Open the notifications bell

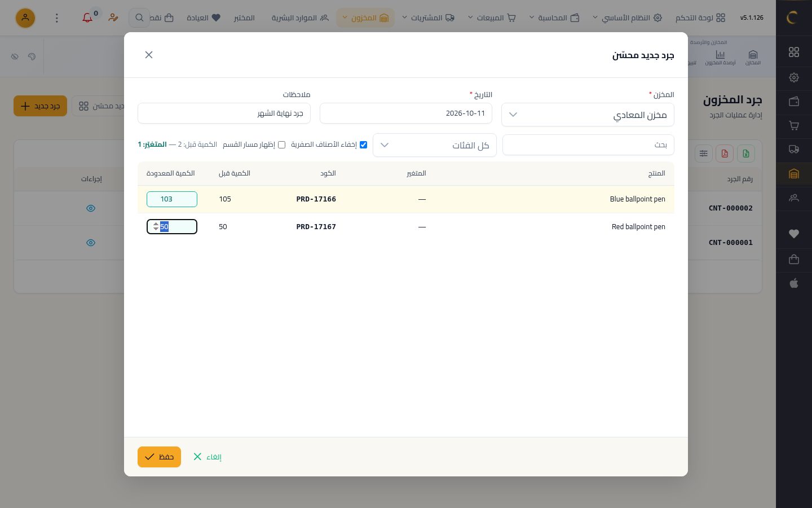tap(87, 17)
